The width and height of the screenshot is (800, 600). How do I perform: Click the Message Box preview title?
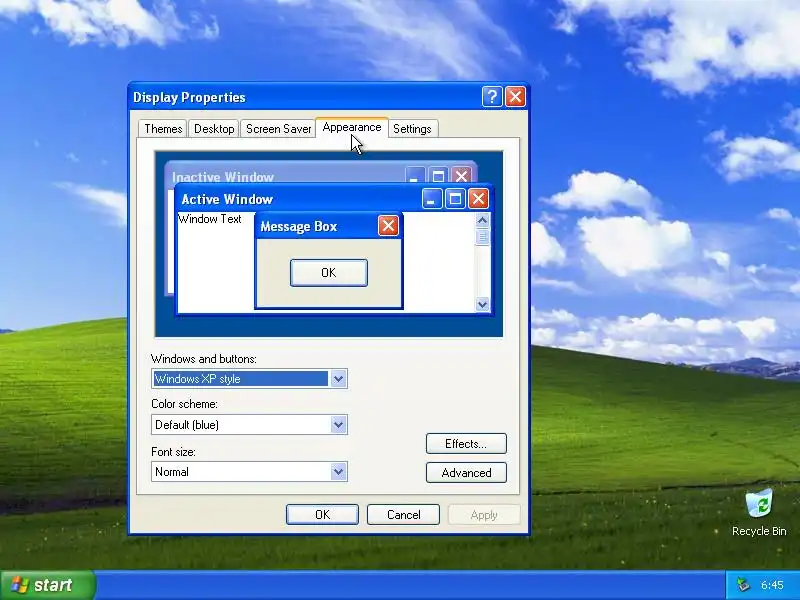point(298,226)
